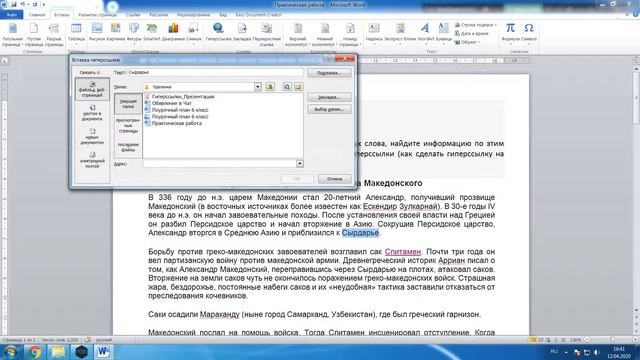Expand the Папка folder dropdown
640x360 pixels.
258,87
